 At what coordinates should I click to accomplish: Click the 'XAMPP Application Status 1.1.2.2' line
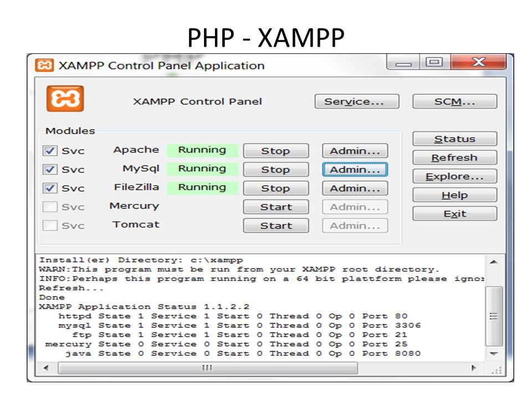[144, 306]
